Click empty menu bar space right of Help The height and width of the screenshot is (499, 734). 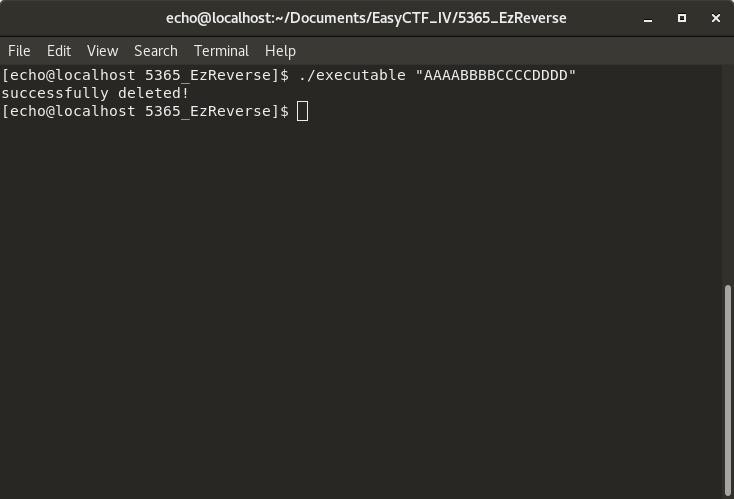coord(500,51)
